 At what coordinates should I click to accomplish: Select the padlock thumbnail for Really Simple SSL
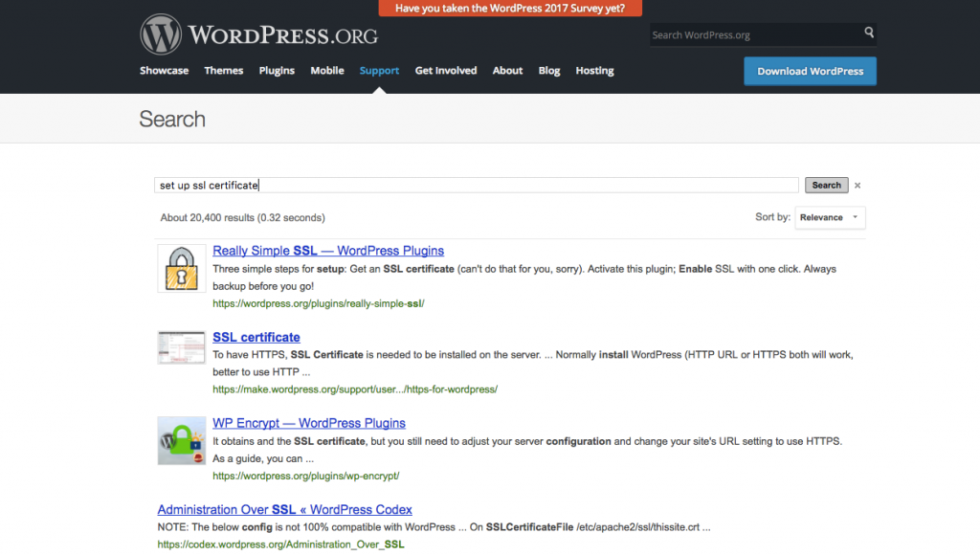pyautogui.click(x=181, y=267)
